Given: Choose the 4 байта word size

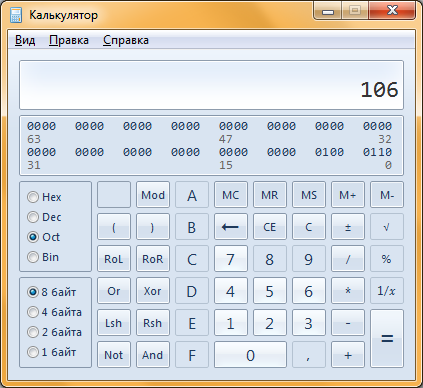Looking at the screenshot, I should click(x=54, y=312).
